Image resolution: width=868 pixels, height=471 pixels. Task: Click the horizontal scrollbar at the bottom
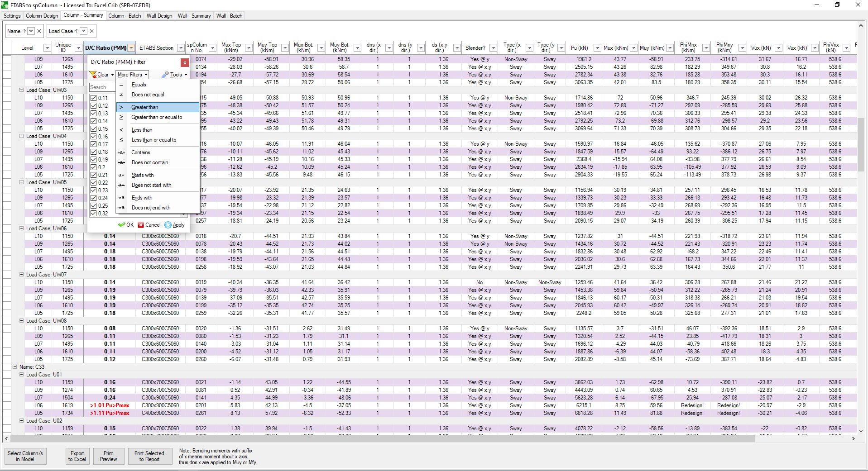point(383,438)
